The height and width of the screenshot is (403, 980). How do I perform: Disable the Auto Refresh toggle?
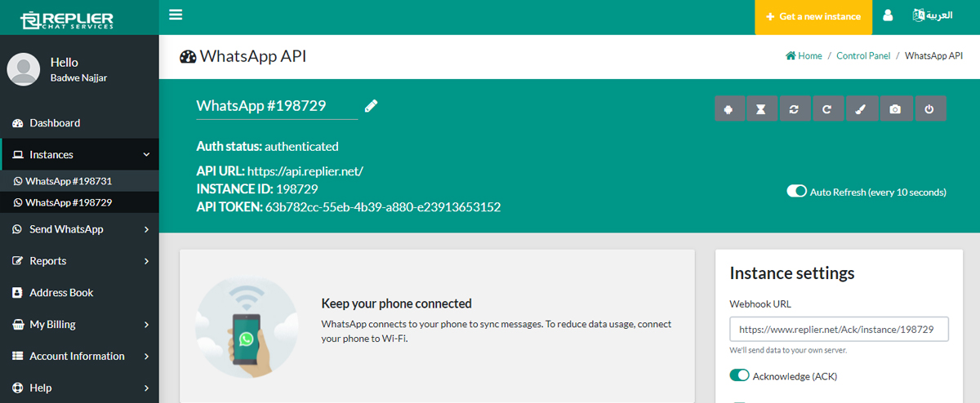pos(796,192)
